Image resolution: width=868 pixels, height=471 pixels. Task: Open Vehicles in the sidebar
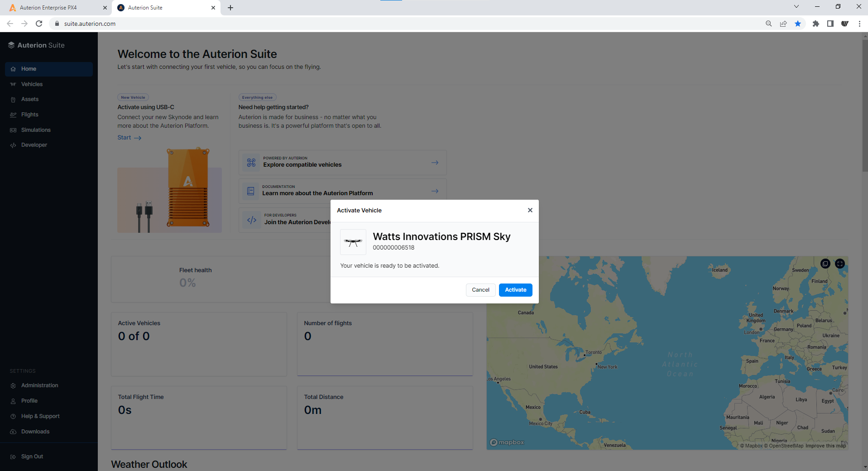tap(32, 84)
